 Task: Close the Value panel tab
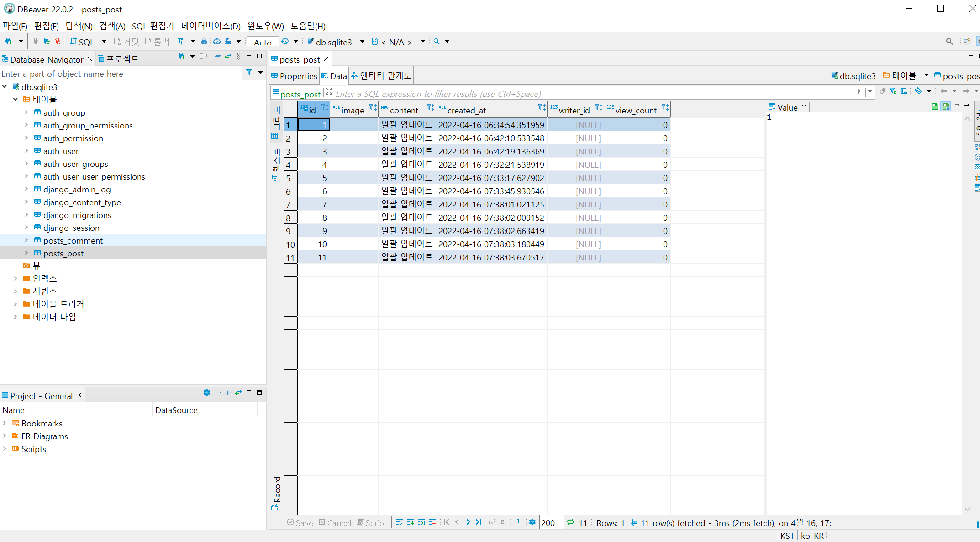tap(804, 106)
